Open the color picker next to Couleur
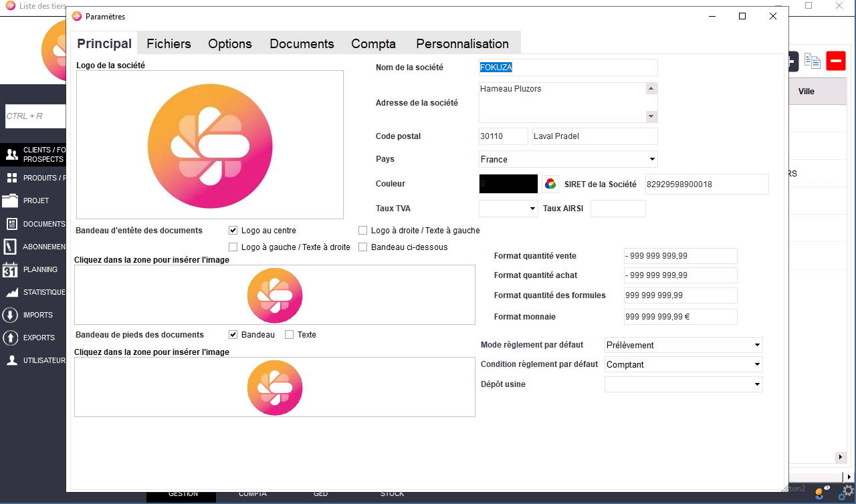 pos(550,184)
